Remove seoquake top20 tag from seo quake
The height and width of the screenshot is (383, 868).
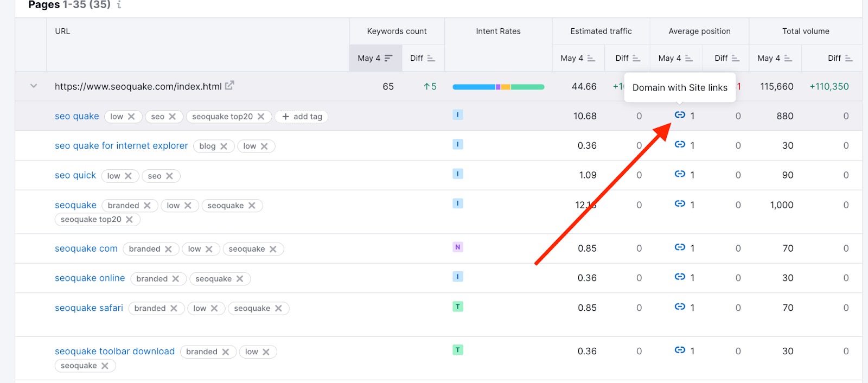[x=261, y=117]
